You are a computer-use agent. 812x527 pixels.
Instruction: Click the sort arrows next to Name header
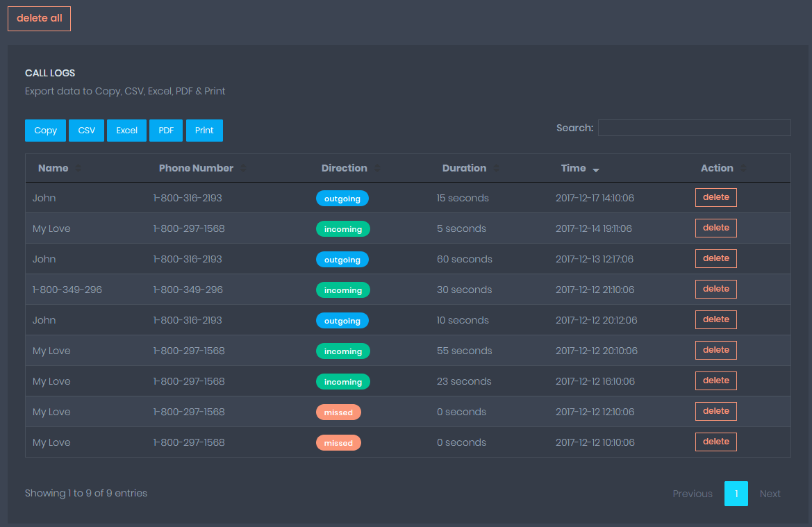coord(77,168)
